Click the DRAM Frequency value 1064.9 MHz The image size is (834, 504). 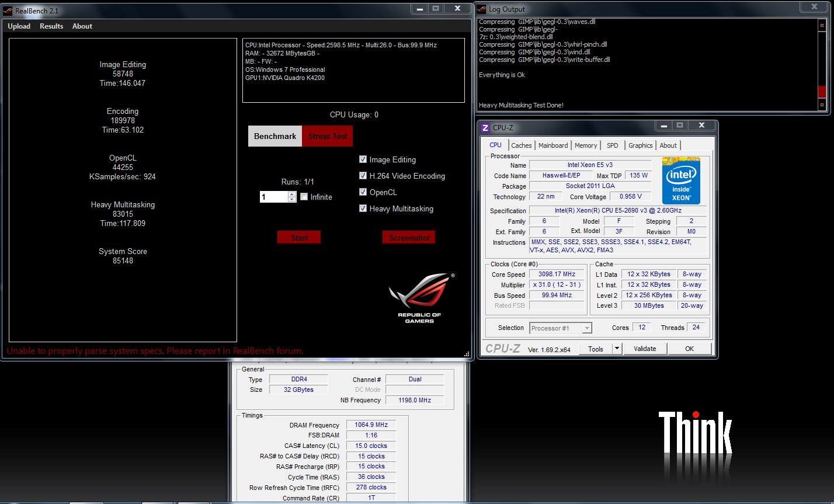tap(371, 425)
